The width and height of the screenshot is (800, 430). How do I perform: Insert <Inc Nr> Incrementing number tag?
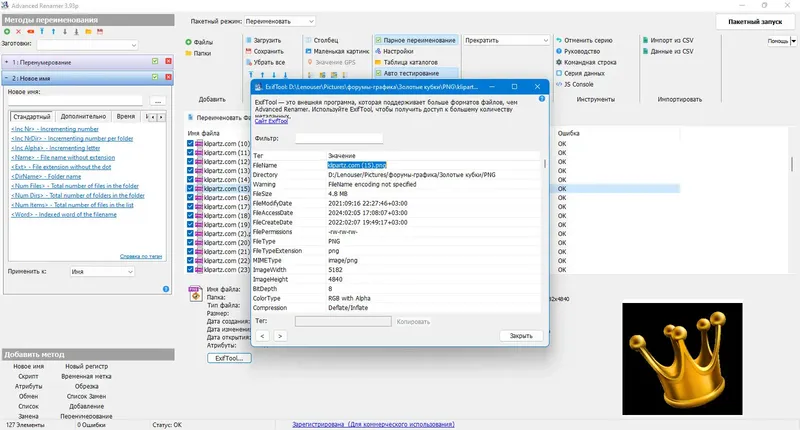55,129
